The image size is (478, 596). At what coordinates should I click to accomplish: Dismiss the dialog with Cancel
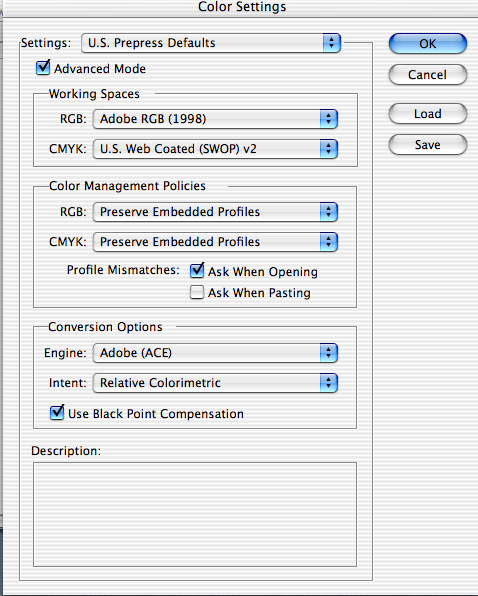coord(427,74)
